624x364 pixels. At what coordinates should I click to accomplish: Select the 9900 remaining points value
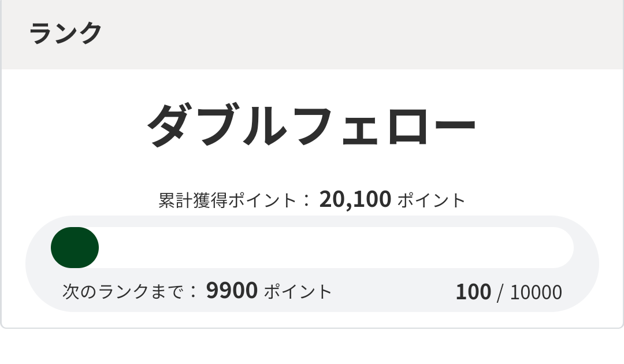click(x=232, y=291)
